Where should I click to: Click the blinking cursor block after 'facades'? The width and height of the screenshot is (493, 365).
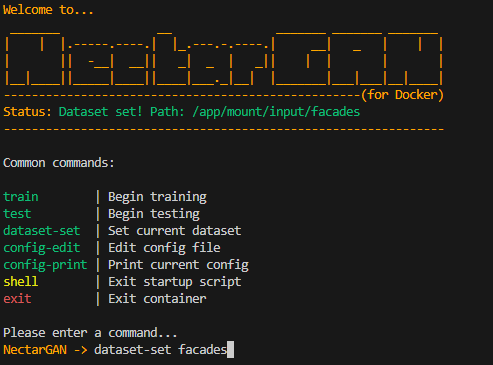(230, 350)
